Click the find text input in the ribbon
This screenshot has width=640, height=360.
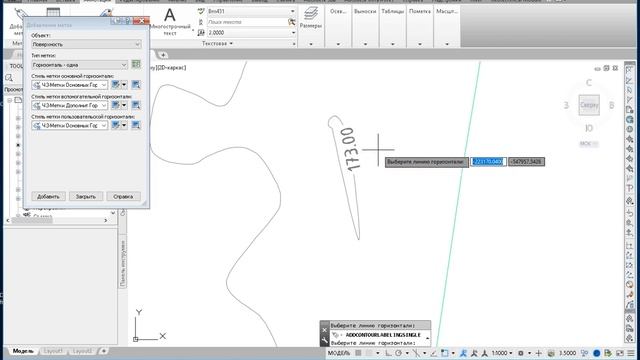point(247,22)
